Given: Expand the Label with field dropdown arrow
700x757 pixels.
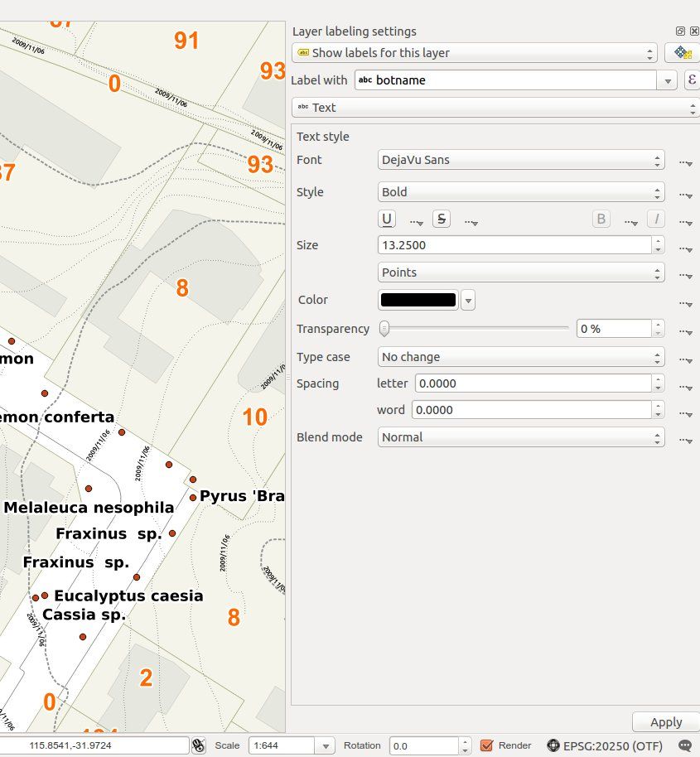Looking at the screenshot, I should [x=669, y=81].
